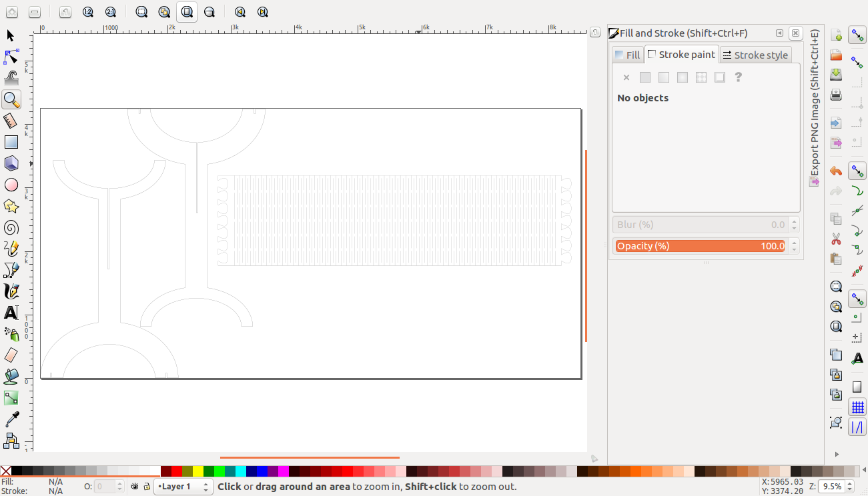The height and width of the screenshot is (496, 868).
Task: Click the Paste clipboard icon
Action: [x=836, y=259]
